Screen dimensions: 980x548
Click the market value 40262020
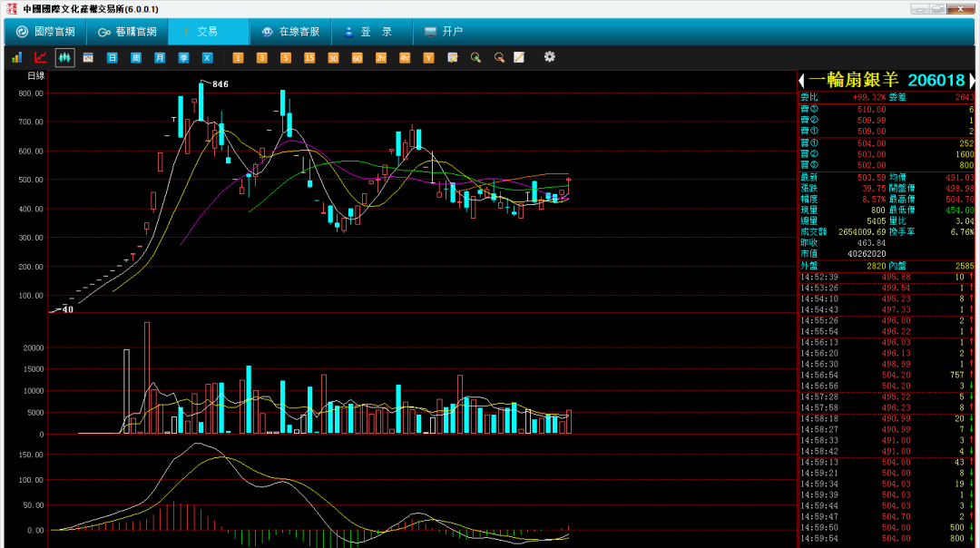867,254
